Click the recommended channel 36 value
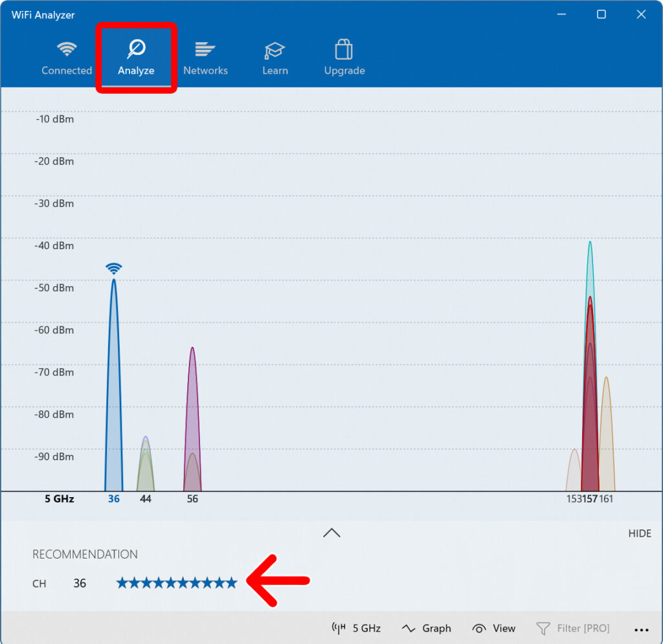The width and height of the screenshot is (663, 644). pyautogui.click(x=80, y=583)
